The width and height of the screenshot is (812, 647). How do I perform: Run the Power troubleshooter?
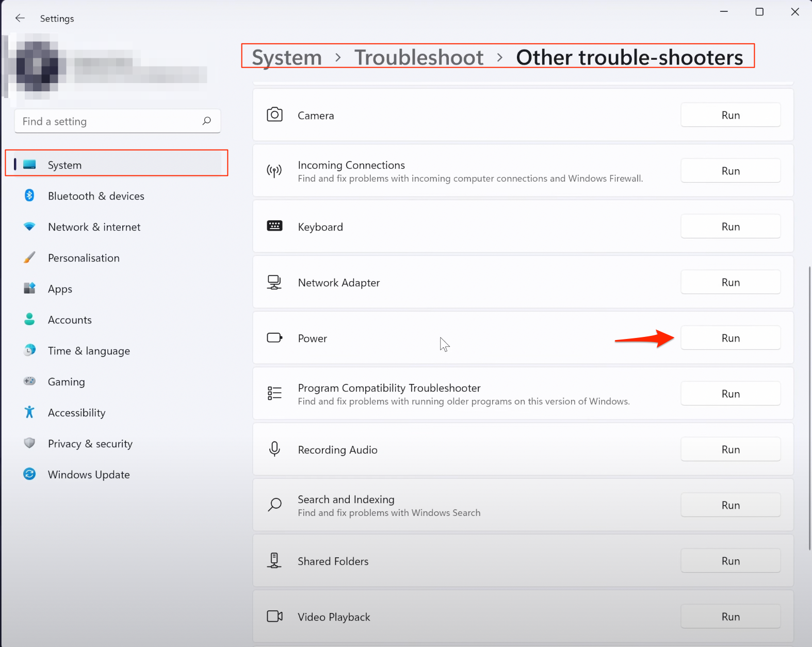pos(730,338)
